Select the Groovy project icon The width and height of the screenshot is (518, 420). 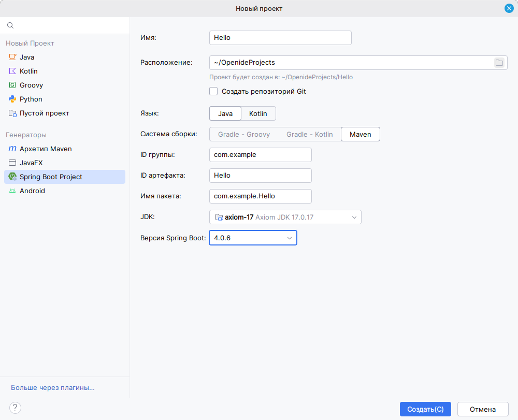coord(12,85)
